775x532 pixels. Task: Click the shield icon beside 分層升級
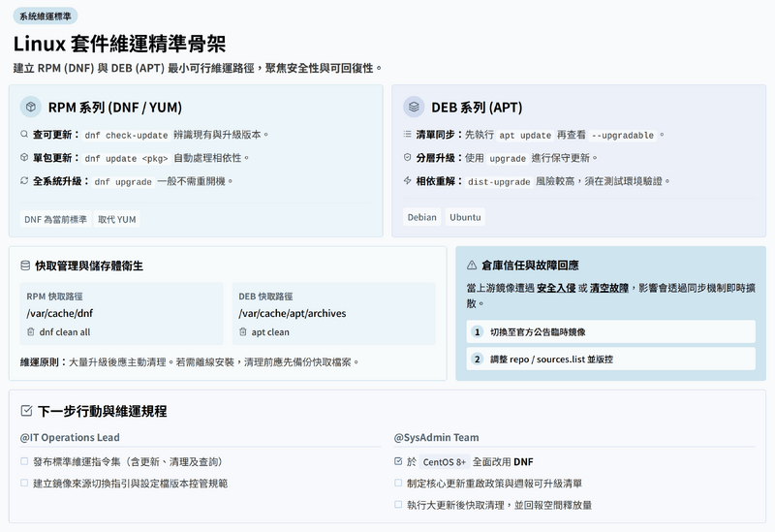pyautogui.click(x=408, y=157)
